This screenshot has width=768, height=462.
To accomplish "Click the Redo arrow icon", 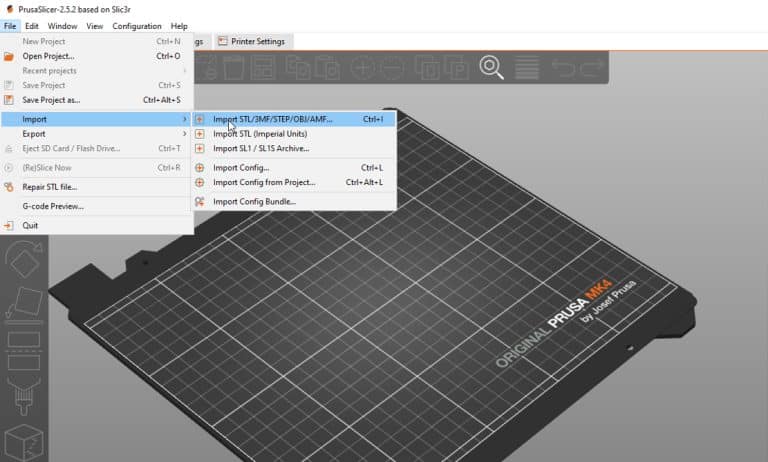I will pos(591,68).
